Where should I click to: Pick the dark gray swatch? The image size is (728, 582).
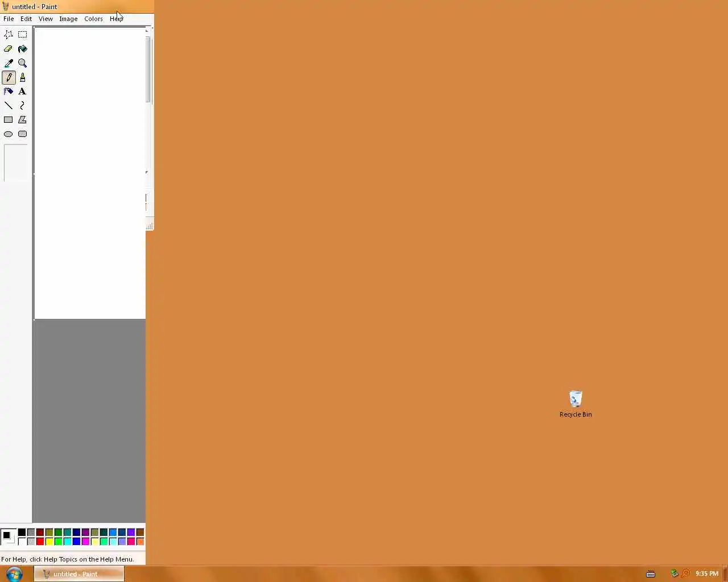coord(31,533)
